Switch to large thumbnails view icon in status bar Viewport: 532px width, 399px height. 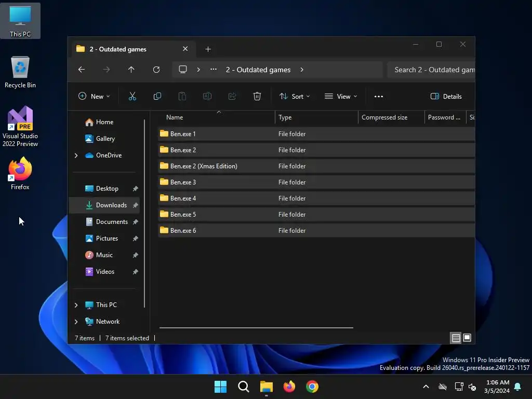click(x=467, y=338)
